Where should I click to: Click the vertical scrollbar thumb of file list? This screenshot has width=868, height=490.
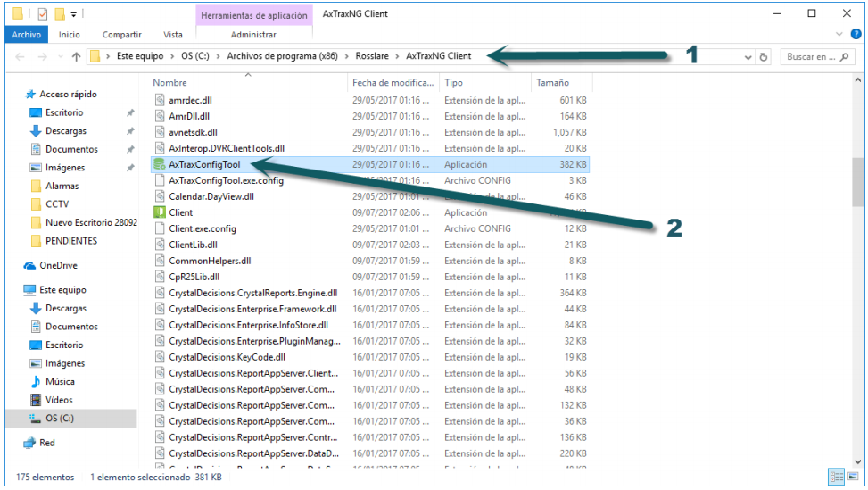pos(857,182)
